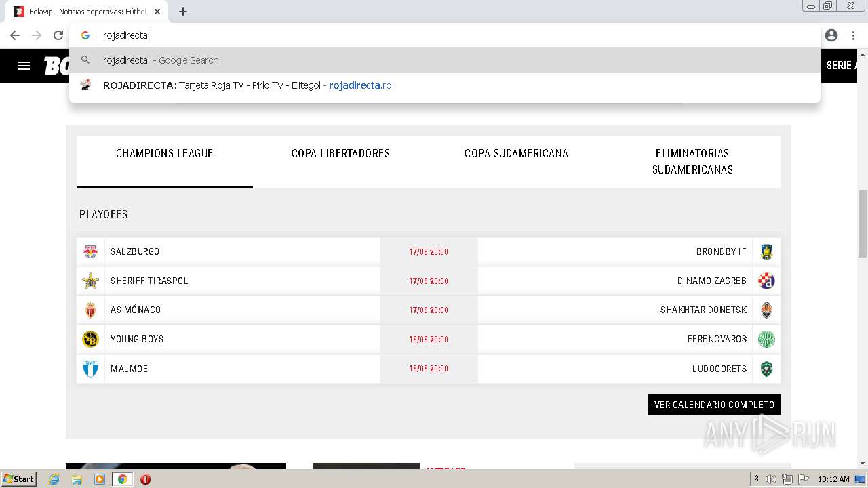The height and width of the screenshot is (488, 868).
Task: Click the AS Mónaco team crest
Action: coord(90,310)
